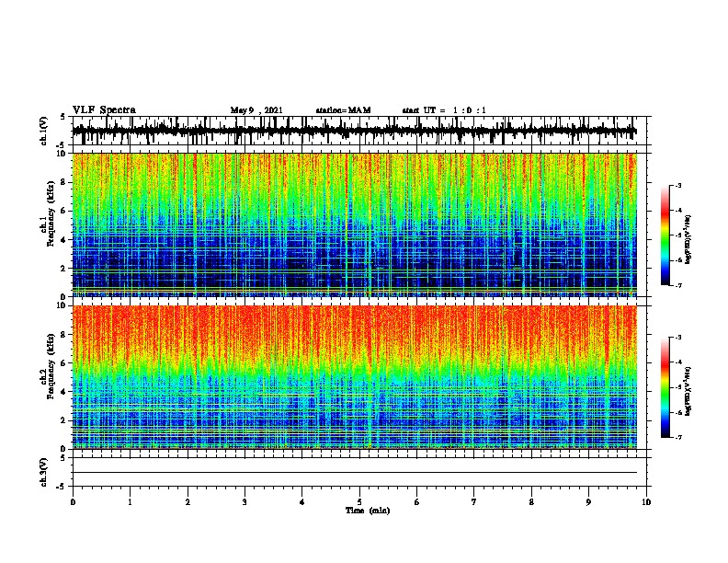Click the "8" tick on the time axis
This screenshot has height=563, width=728.
[x=531, y=502]
